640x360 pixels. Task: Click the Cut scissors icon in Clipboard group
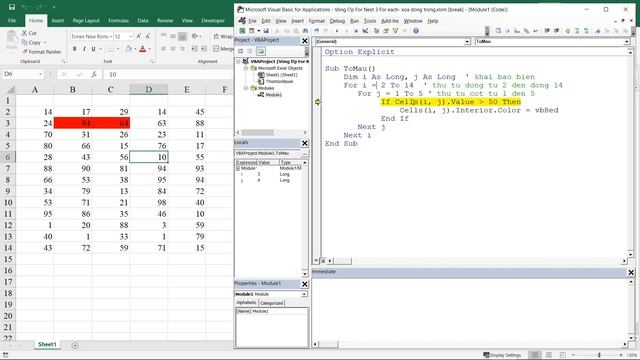(x=24, y=33)
